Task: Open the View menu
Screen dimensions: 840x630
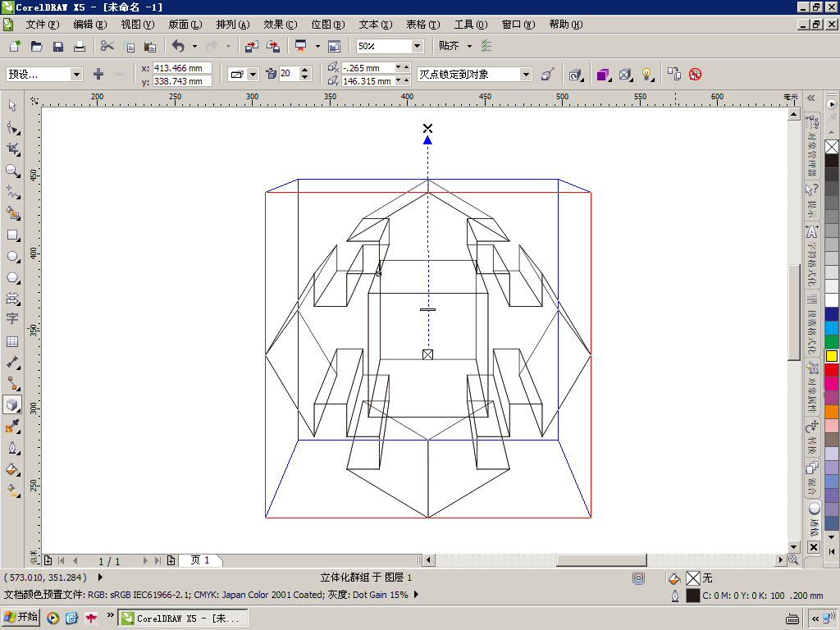Action: coord(138,25)
